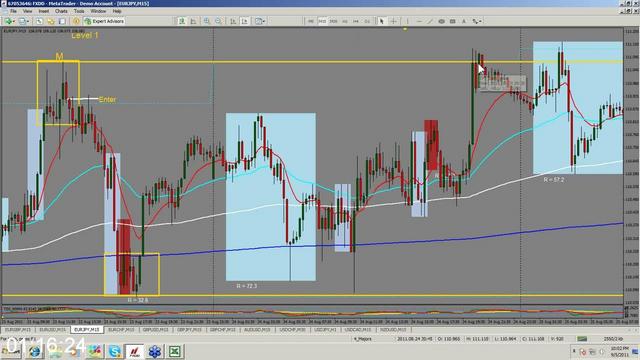Switch timeframe to M5
The image size is (640, 360).
[311, 21]
